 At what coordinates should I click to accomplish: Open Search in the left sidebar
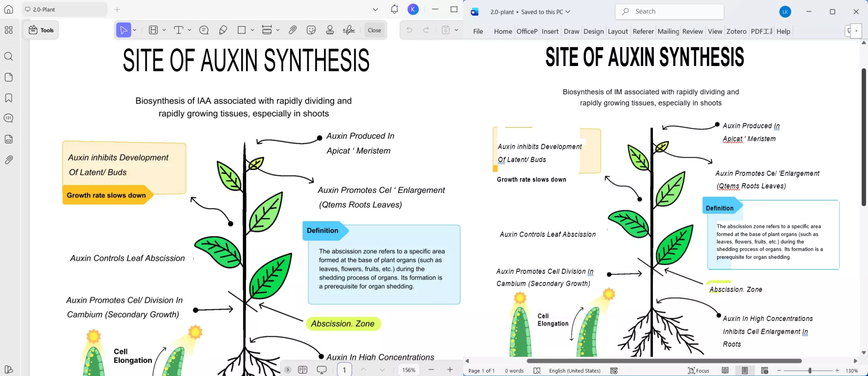point(8,56)
